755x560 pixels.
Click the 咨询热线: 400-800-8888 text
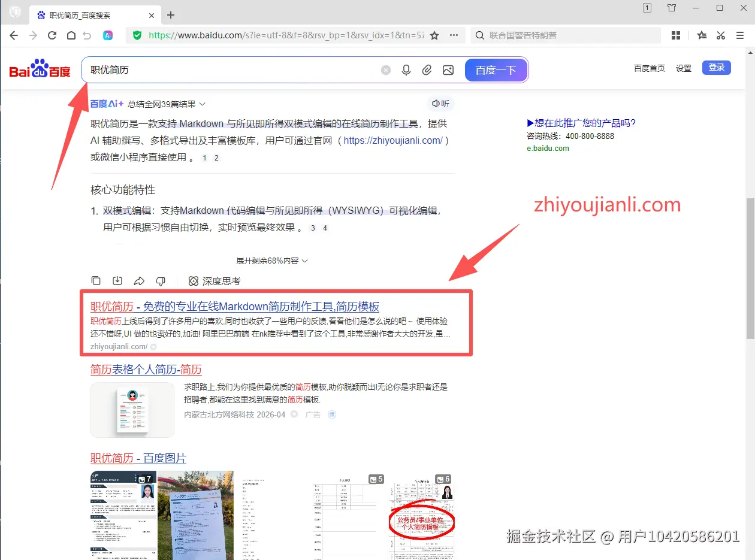tap(570, 136)
